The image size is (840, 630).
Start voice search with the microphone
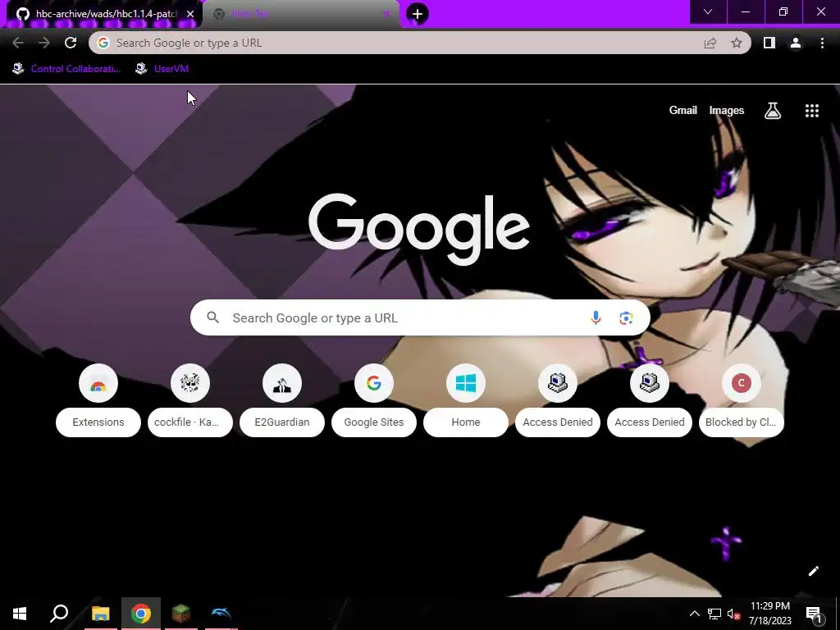click(596, 317)
